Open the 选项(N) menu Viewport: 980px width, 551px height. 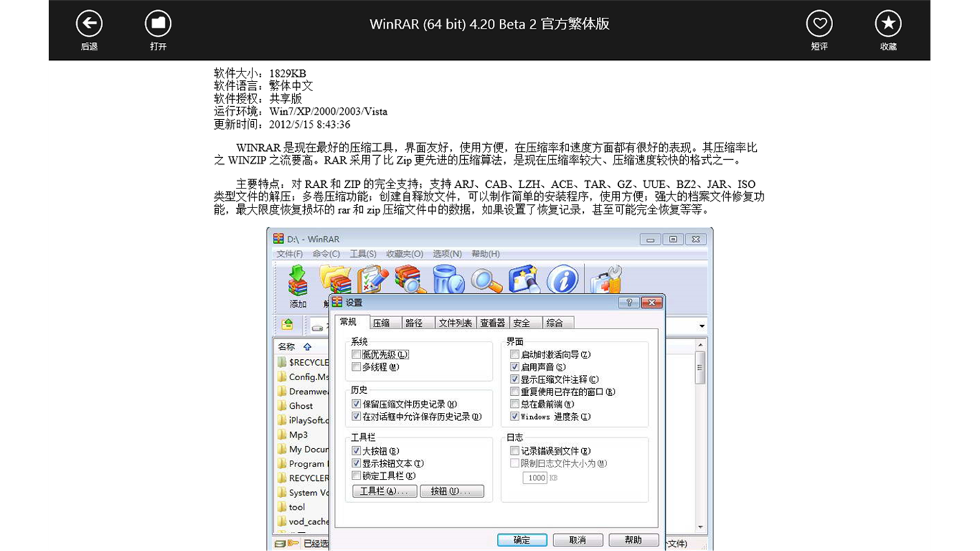[x=447, y=254]
